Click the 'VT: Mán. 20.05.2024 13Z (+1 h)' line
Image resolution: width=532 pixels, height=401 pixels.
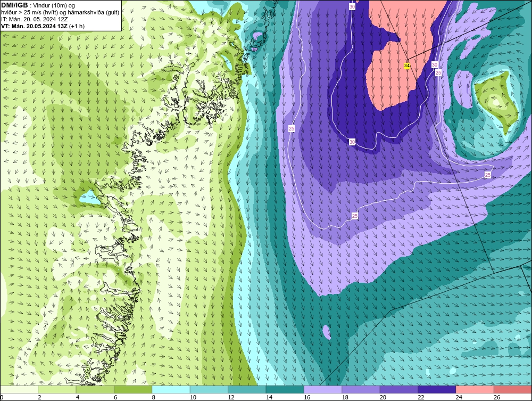pos(43,26)
